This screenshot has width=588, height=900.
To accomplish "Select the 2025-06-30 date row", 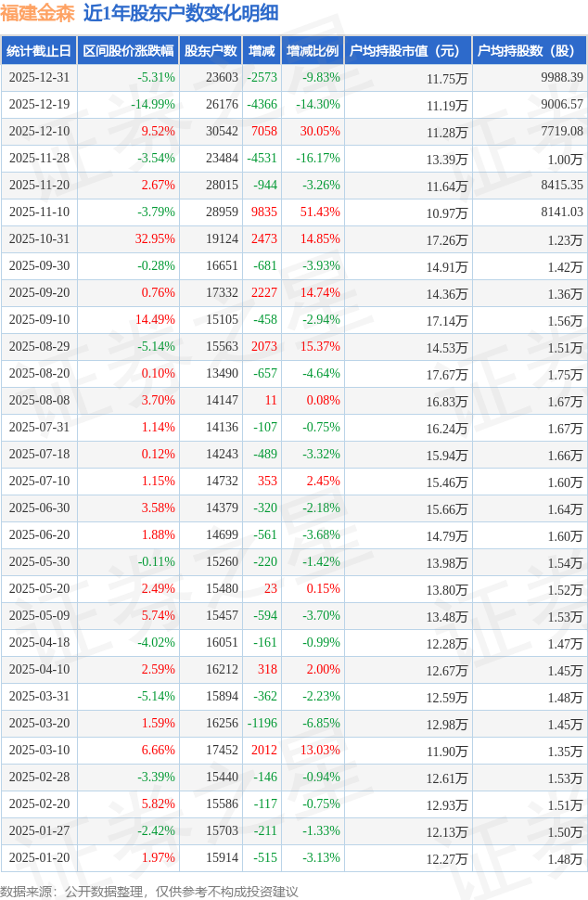I will tap(38, 508).
